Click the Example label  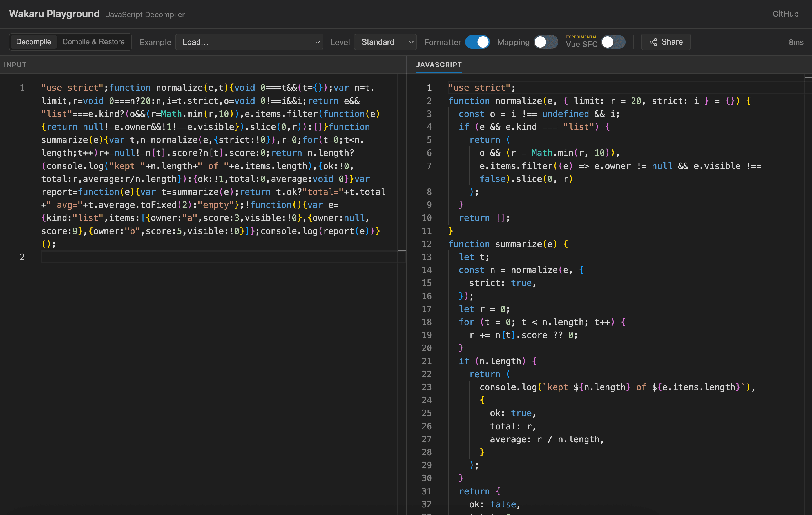pyautogui.click(x=155, y=42)
